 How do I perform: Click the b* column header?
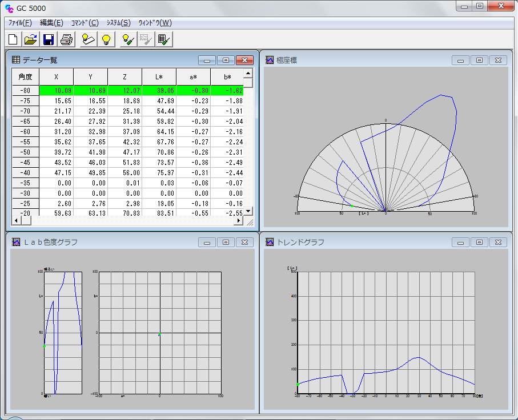pyautogui.click(x=227, y=77)
